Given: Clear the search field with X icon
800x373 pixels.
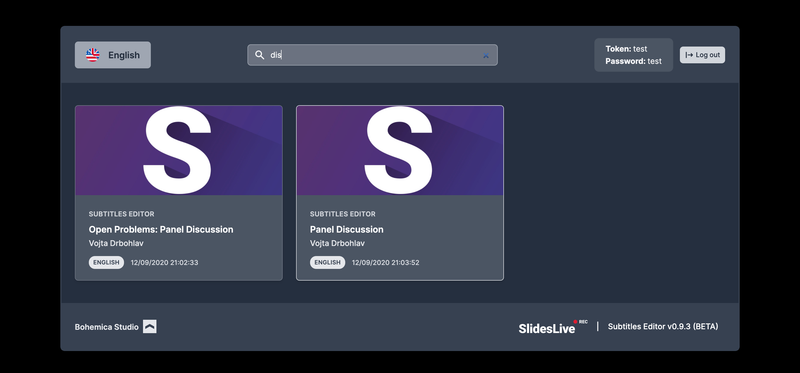Looking at the screenshot, I should pos(486,55).
